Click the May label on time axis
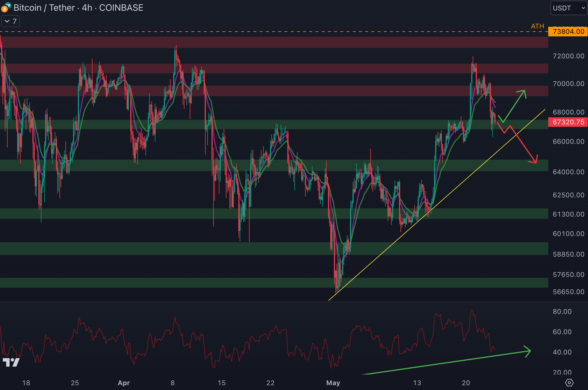The height and width of the screenshot is (390, 588). click(x=333, y=383)
